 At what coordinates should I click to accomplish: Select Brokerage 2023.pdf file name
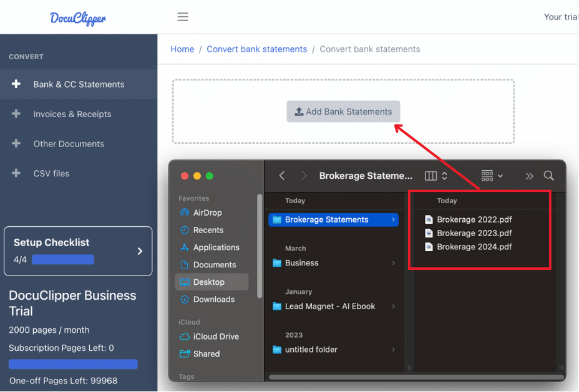[474, 234]
